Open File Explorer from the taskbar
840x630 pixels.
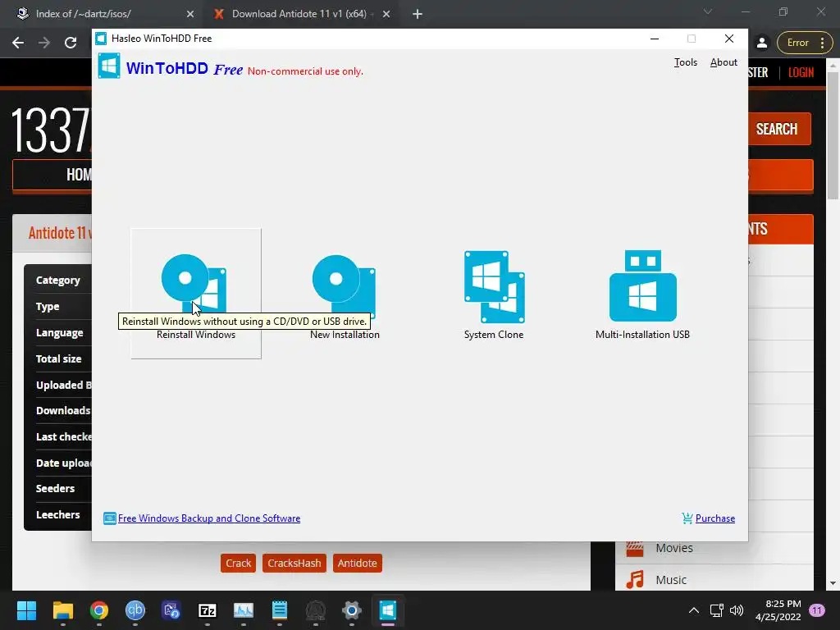point(62,610)
